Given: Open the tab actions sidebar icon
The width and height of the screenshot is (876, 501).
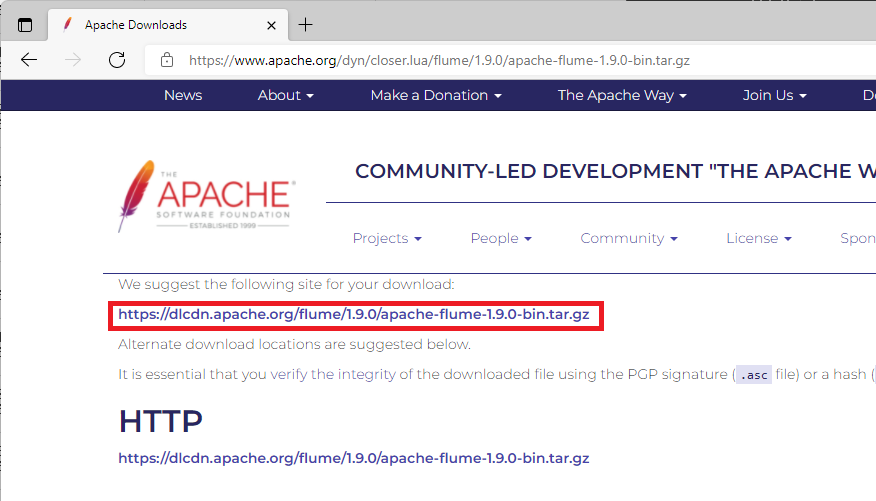Looking at the screenshot, I should (25, 25).
